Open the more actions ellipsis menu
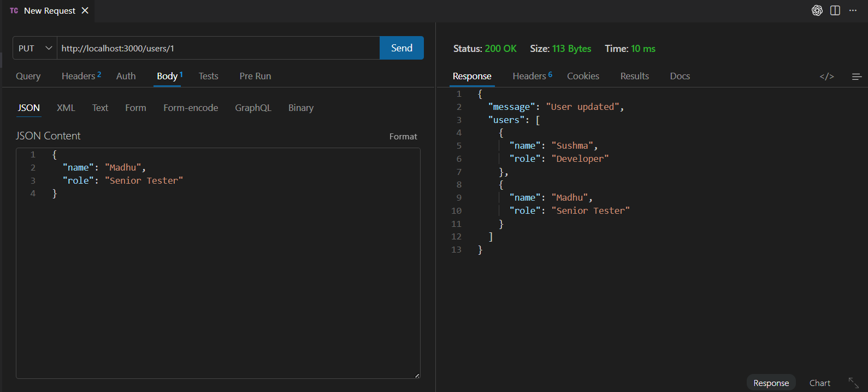This screenshot has width=868, height=392. point(853,10)
